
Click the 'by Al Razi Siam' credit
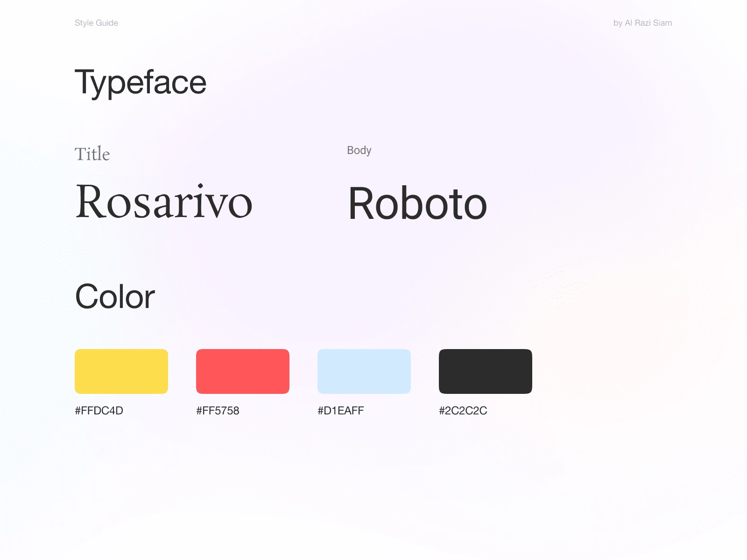[642, 23]
